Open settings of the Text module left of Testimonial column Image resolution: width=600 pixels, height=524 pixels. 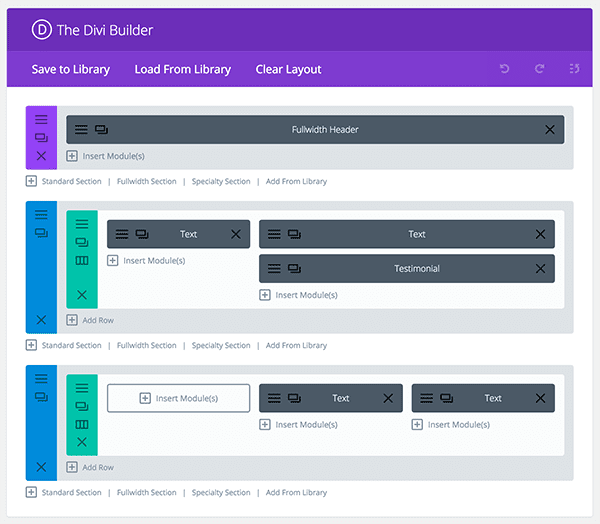122,234
